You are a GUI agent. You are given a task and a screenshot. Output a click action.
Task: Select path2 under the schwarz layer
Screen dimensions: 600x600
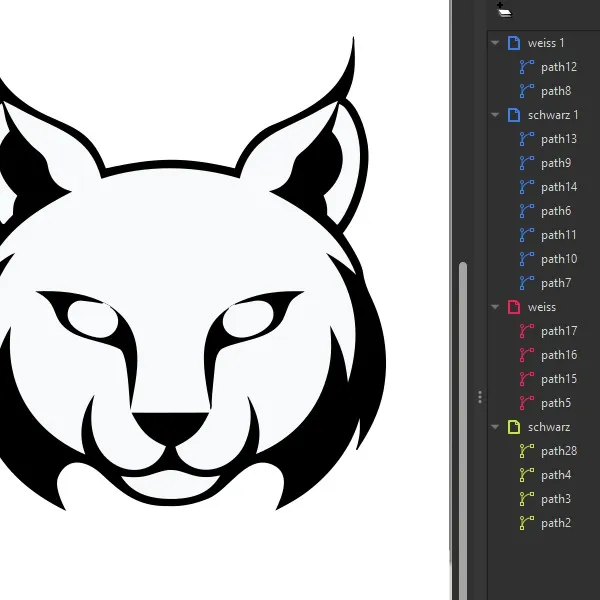click(555, 523)
